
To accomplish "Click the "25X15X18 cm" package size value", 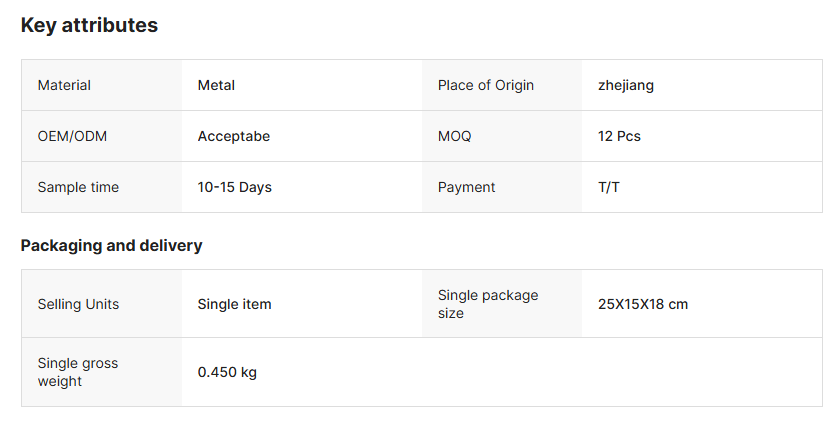I will pos(643,304).
